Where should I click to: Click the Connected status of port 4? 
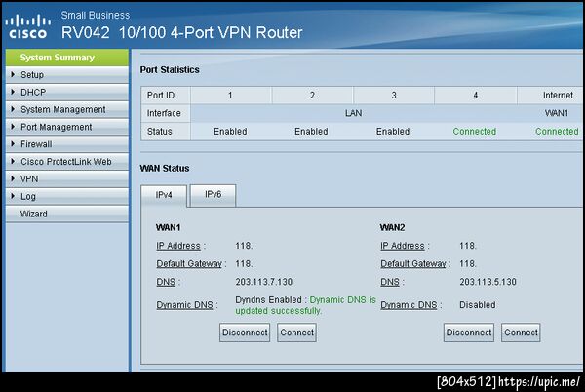[x=475, y=132]
